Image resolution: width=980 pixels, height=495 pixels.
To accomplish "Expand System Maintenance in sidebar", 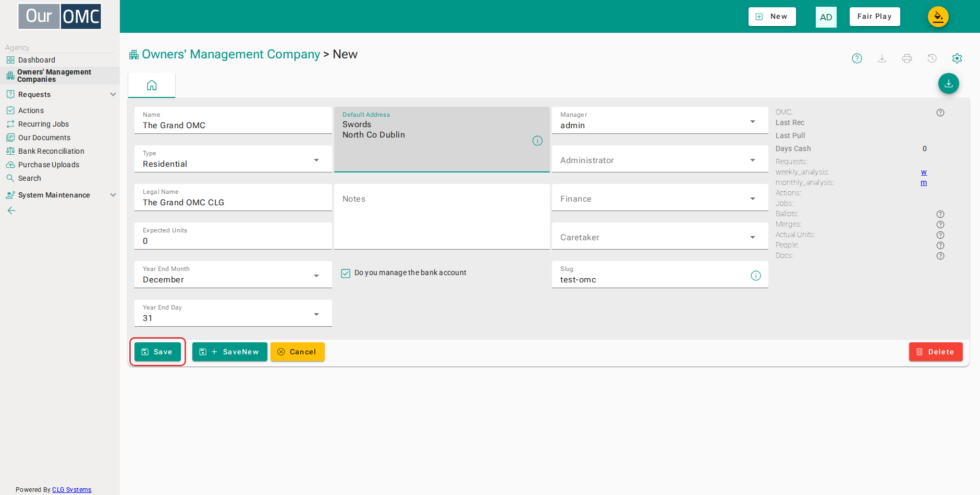I will click(60, 195).
